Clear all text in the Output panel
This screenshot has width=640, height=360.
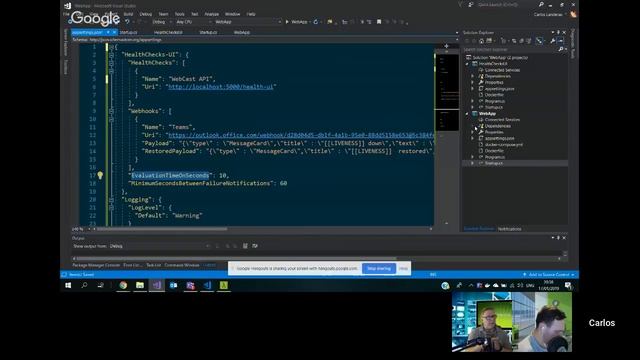point(245,246)
